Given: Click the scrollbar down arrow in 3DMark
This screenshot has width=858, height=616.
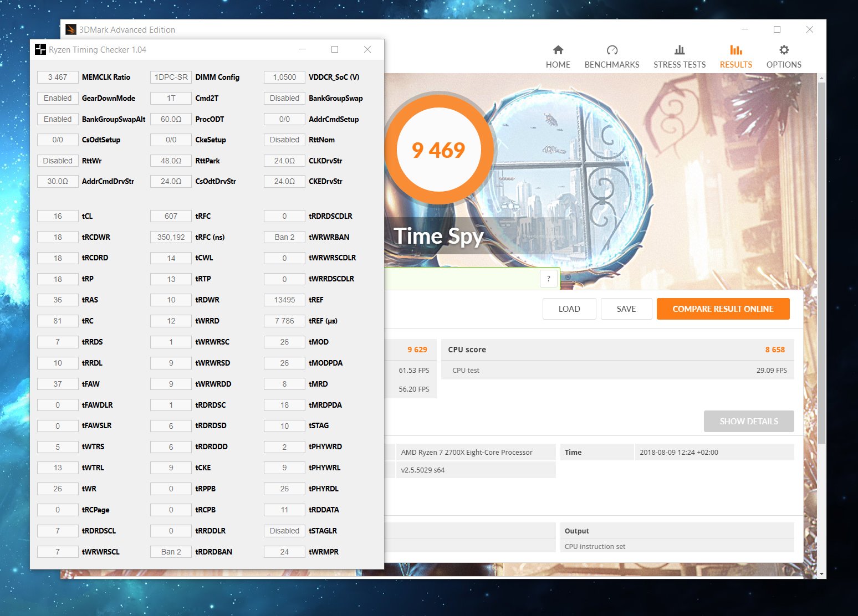Looking at the screenshot, I should tap(821, 574).
